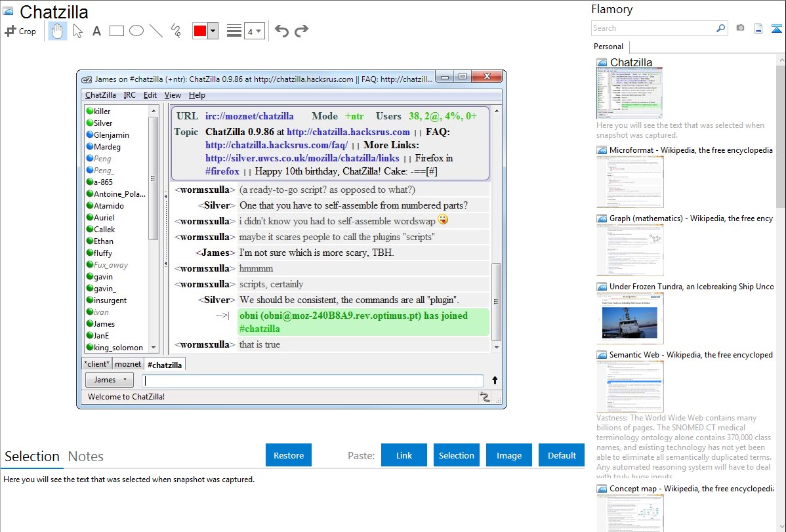Screen dimensions: 786x532
Task: Switch to the Selection tab
Action: (32, 457)
